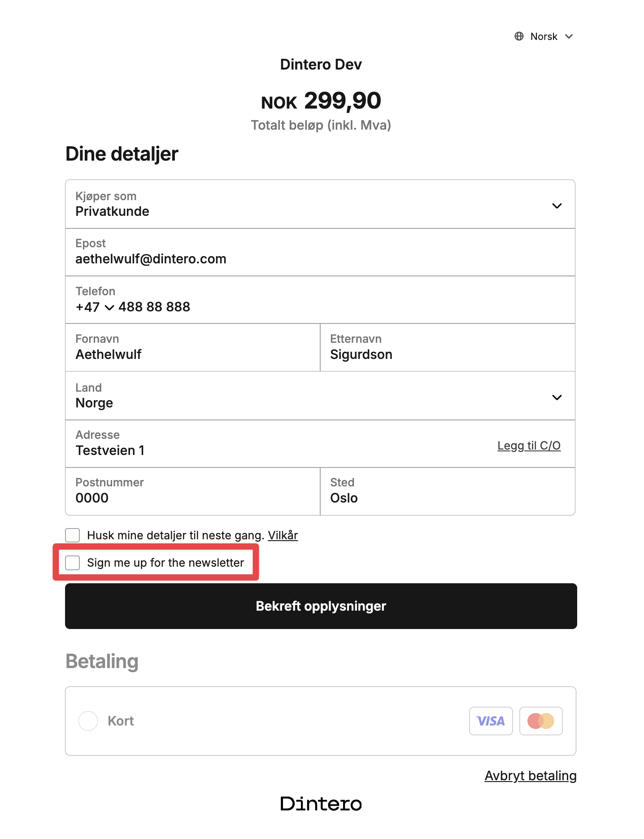
Task: Click the Visa card logo
Action: (491, 721)
